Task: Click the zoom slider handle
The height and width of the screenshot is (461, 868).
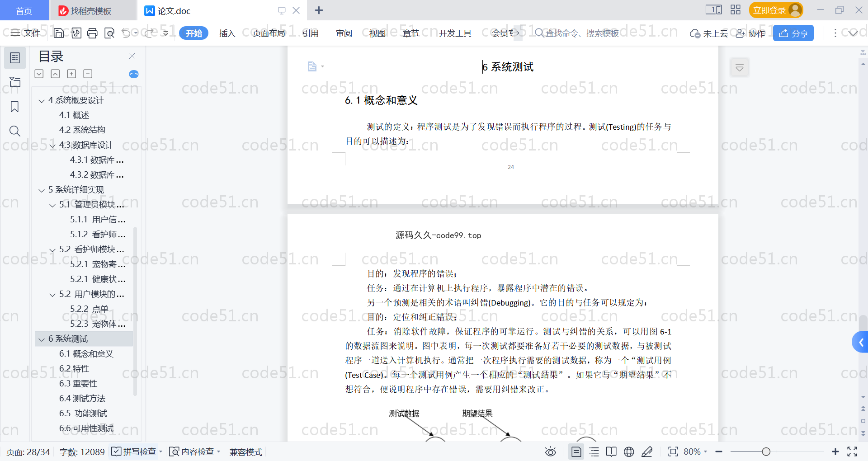Action: 766,452
